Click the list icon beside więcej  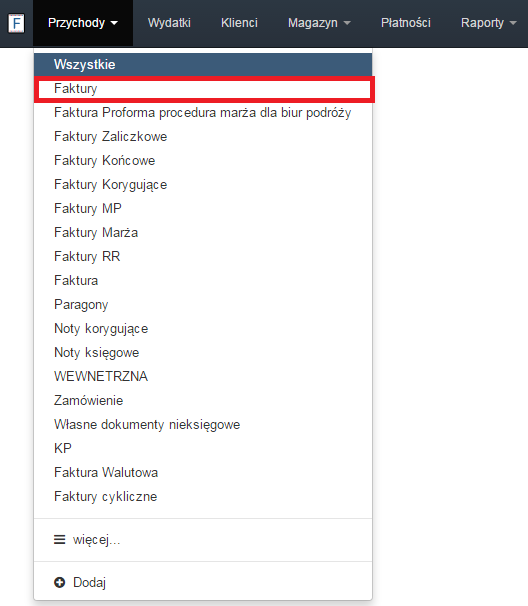pyautogui.click(x=60, y=539)
